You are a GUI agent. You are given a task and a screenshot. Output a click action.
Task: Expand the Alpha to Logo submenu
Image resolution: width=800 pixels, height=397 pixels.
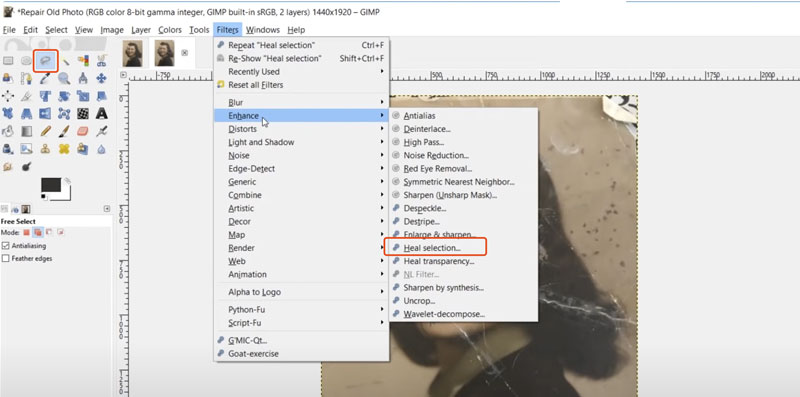pos(301,292)
